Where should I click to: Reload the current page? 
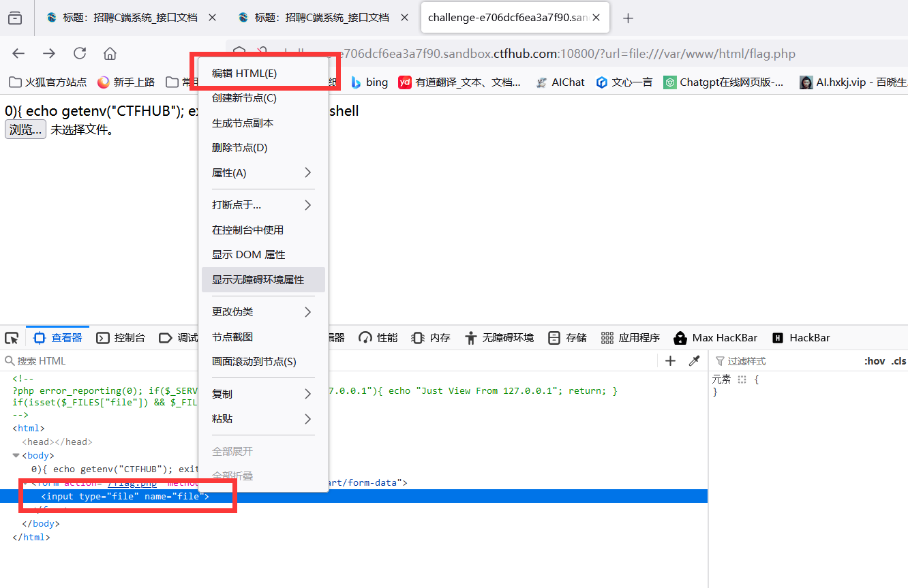pyautogui.click(x=80, y=54)
